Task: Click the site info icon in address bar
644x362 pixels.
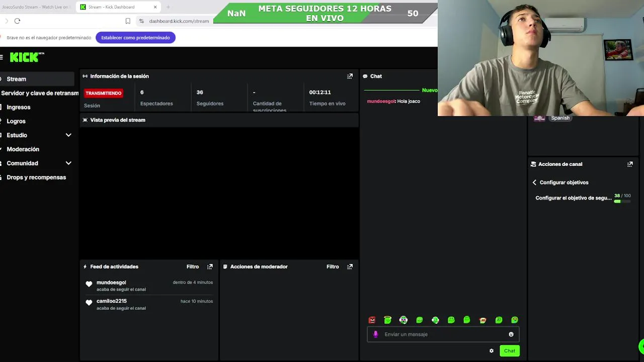Action: (141, 21)
